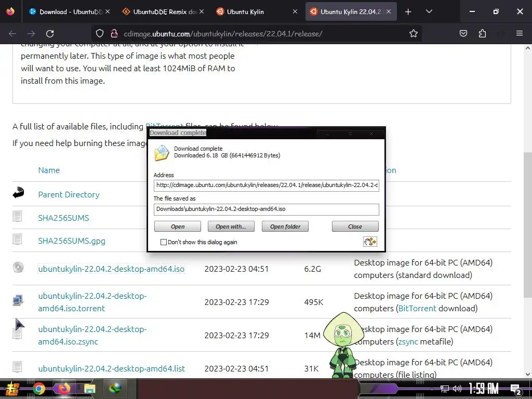Close the UbuntuDDE Remix tab

[x=202, y=11]
